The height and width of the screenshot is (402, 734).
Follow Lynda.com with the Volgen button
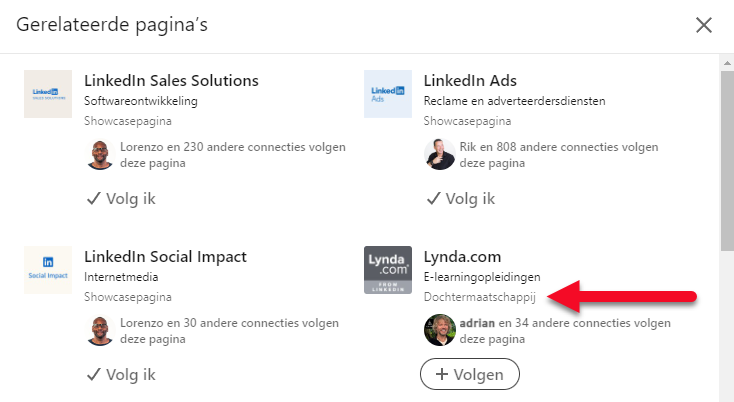470,374
